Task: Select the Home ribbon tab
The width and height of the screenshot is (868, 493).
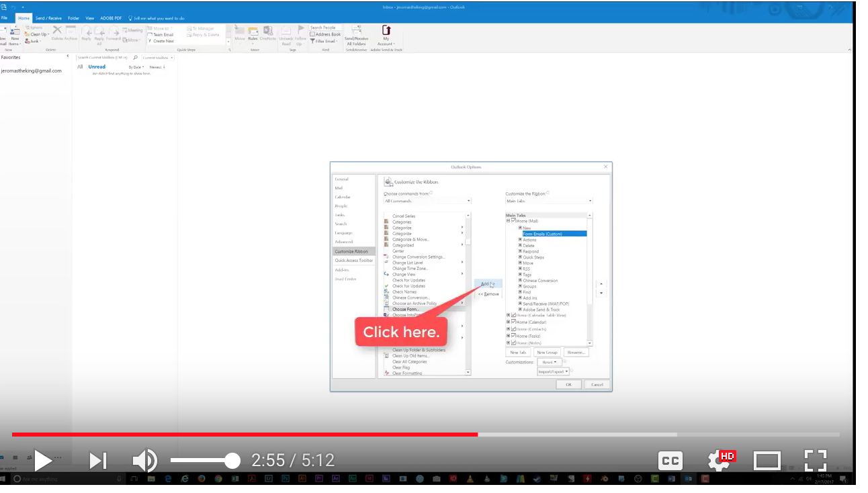Action: (x=24, y=18)
